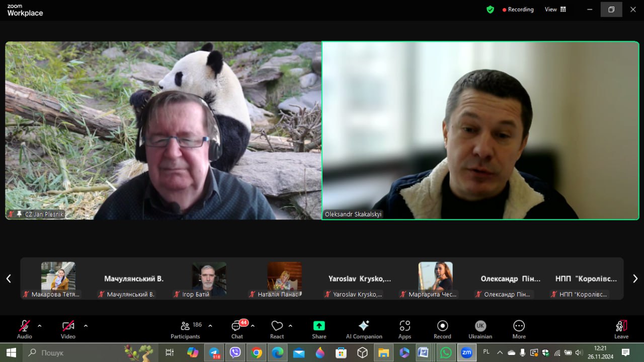
Task: Click the Record button
Action: (442, 329)
